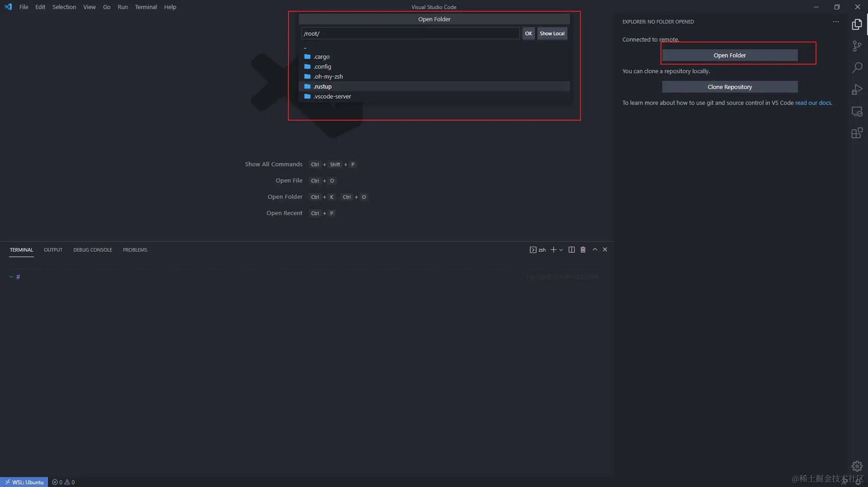Screen dimensions: 868x487
Task: Go to parent directory entry
Action: coord(434,47)
